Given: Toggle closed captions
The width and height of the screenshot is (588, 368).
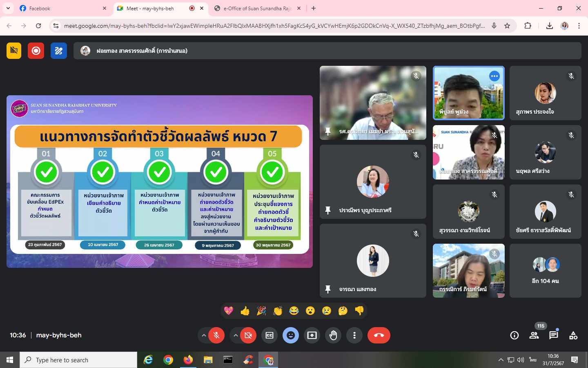Looking at the screenshot, I should pos(269,335).
